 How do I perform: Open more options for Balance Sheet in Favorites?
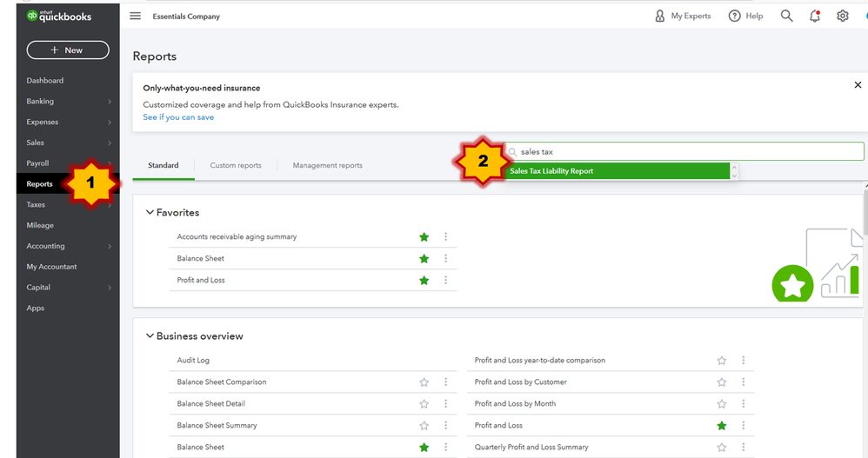coord(445,258)
